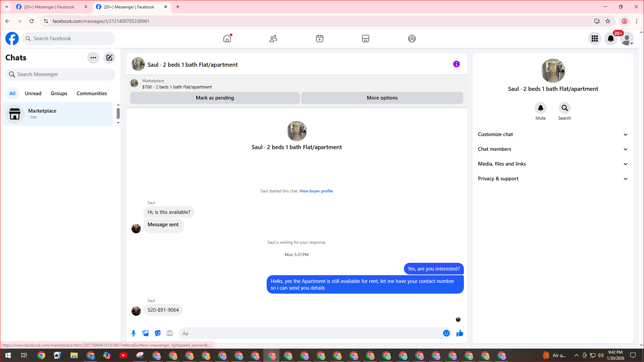
Task: Open site information icon in address bar
Action: [x=46, y=21]
